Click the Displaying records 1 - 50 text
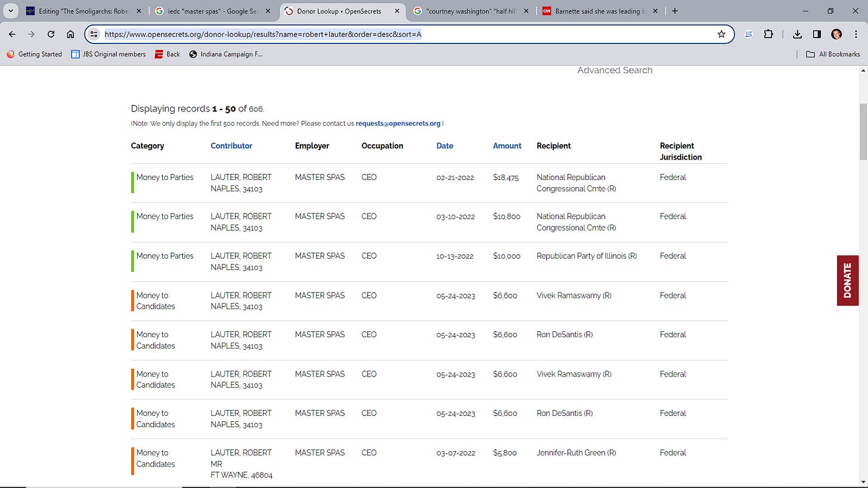The image size is (868, 488). click(x=197, y=109)
